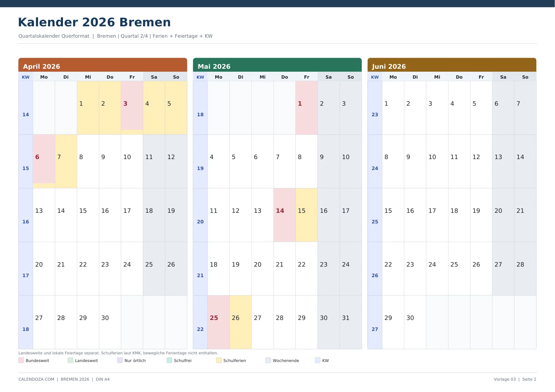Select May 25 holiday cell

pyautogui.click(x=219, y=322)
